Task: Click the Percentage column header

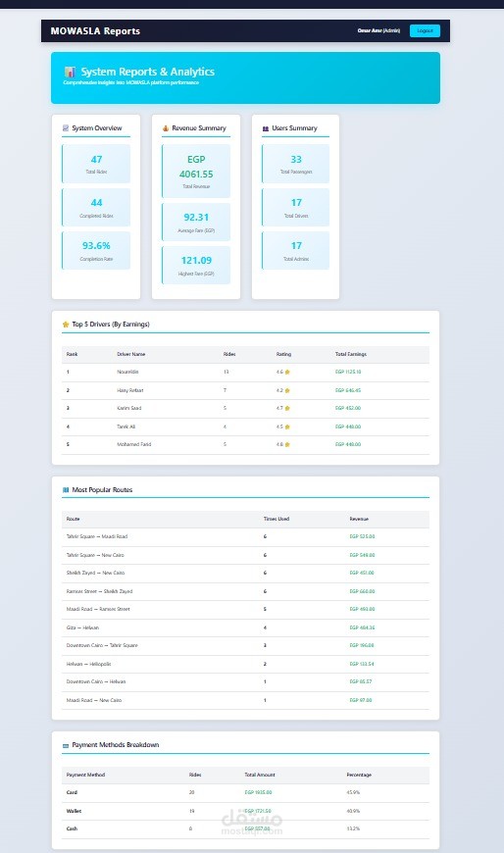Action: pyautogui.click(x=359, y=775)
